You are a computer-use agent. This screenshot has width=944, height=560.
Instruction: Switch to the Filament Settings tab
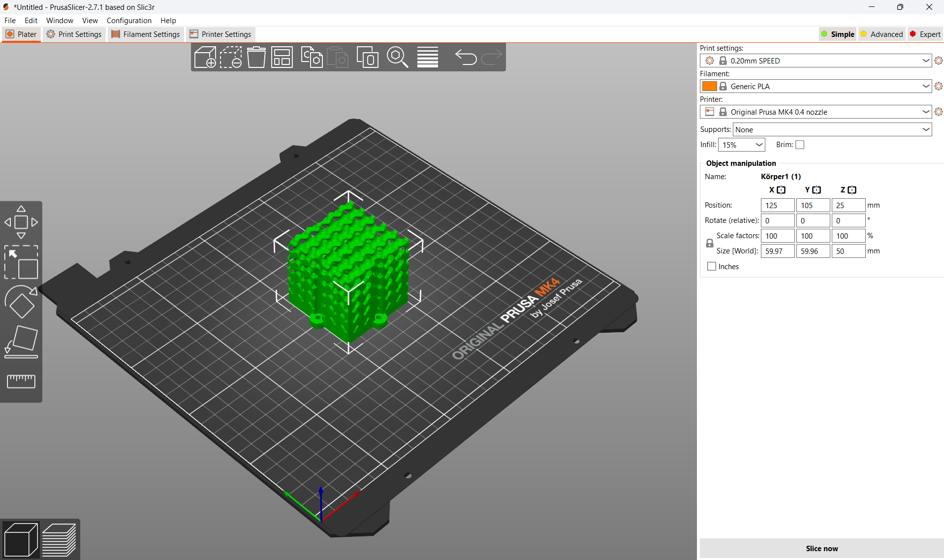pyautogui.click(x=146, y=34)
